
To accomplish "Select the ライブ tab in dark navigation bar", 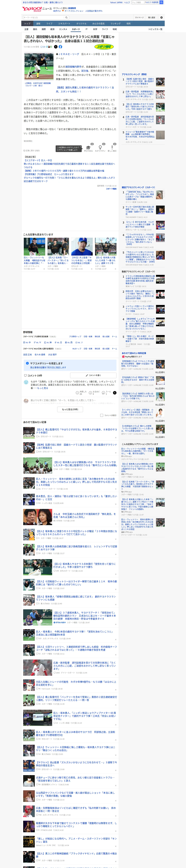I will pos(49,24).
